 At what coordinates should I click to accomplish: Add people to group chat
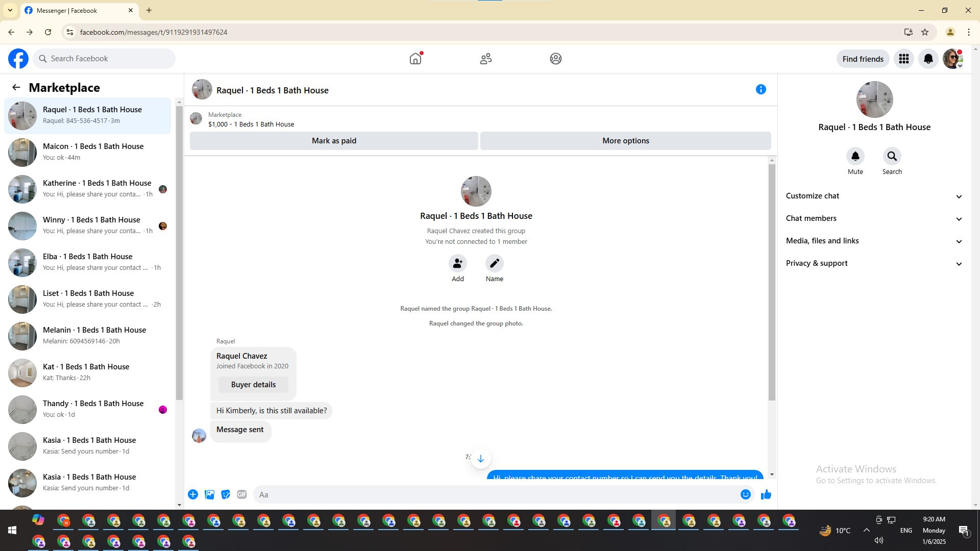[457, 263]
